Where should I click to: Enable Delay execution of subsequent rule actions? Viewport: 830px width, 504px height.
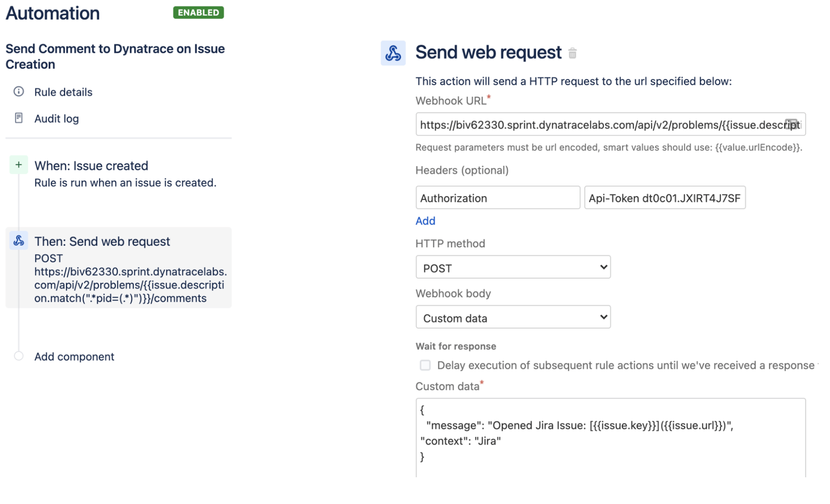click(x=425, y=365)
